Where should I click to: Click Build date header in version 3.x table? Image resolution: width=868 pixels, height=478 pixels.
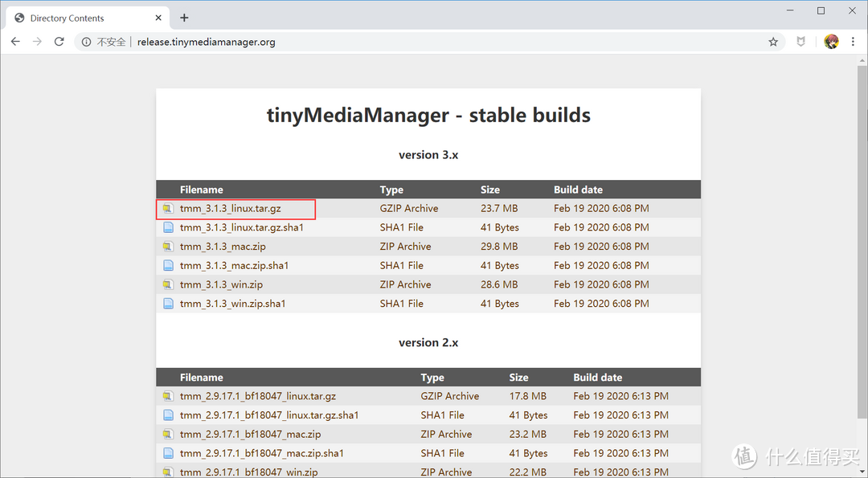[x=578, y=190]
